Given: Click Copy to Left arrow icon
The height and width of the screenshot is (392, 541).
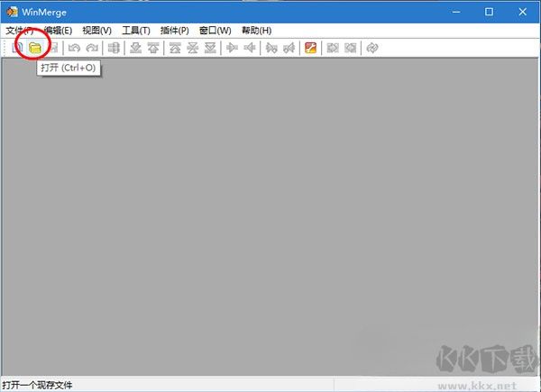Looking at the screenshot, I should [x=250, y=48].
